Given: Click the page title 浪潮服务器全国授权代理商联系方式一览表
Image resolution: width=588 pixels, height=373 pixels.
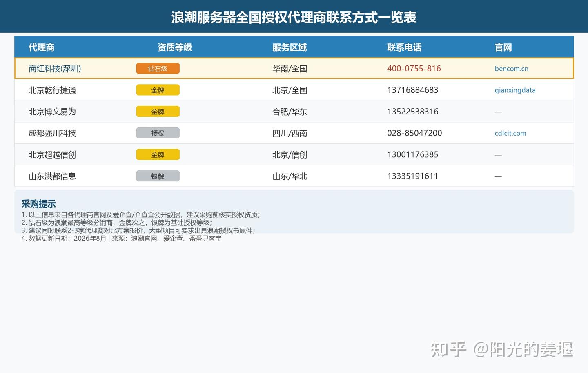Looking at the screenshot, I should 294,17.
